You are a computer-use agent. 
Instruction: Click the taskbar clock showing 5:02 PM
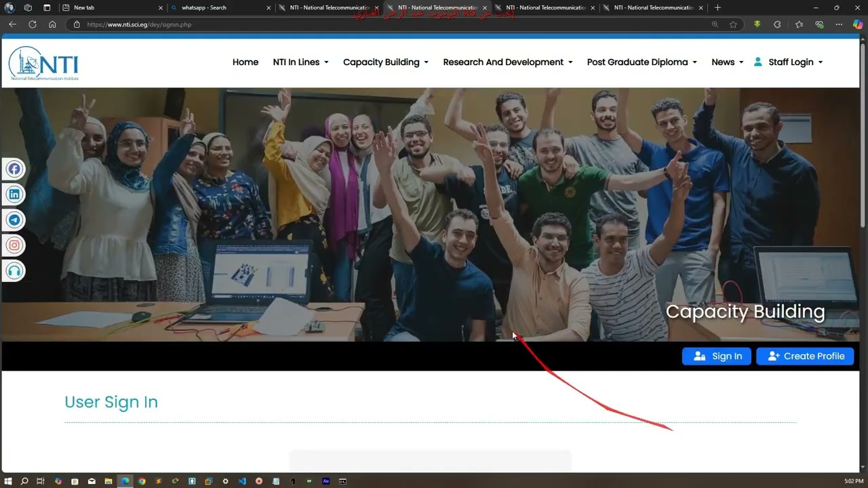[x=854, y=481]
